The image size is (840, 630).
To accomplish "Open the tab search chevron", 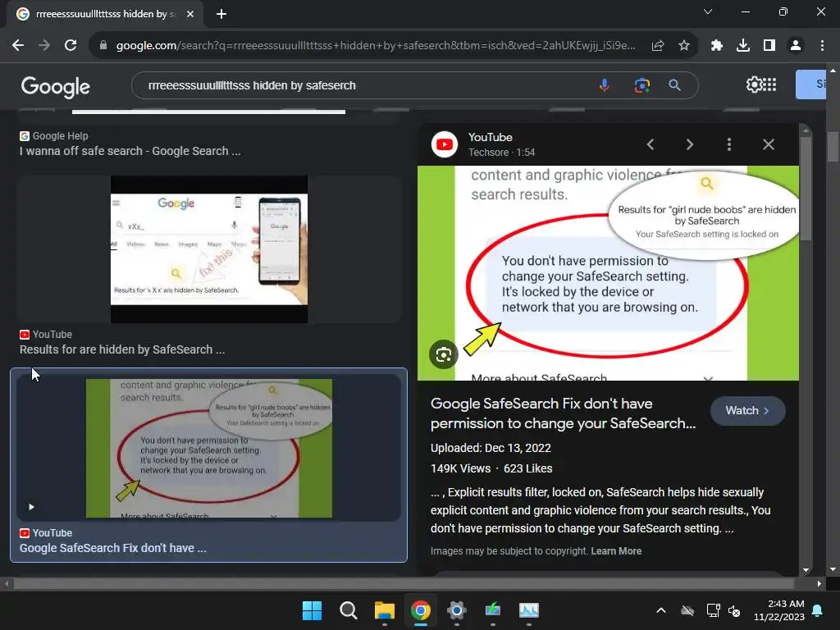I will pyautogui.click(x=708, y=11).
